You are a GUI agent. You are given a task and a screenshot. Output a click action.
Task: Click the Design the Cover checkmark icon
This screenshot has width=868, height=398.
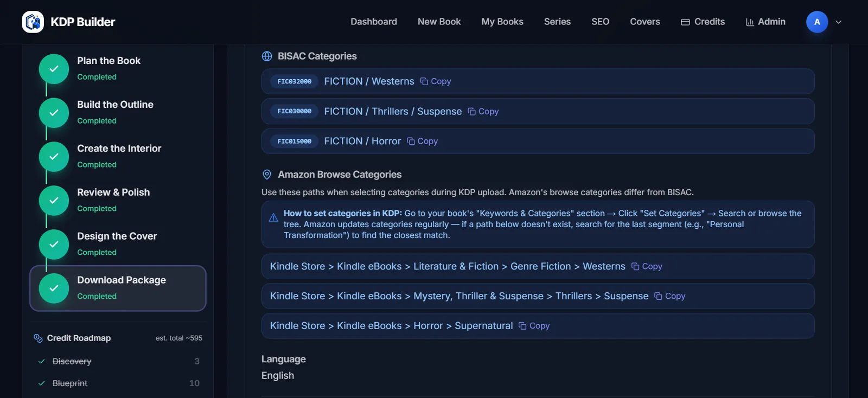[x=54, y=245]
